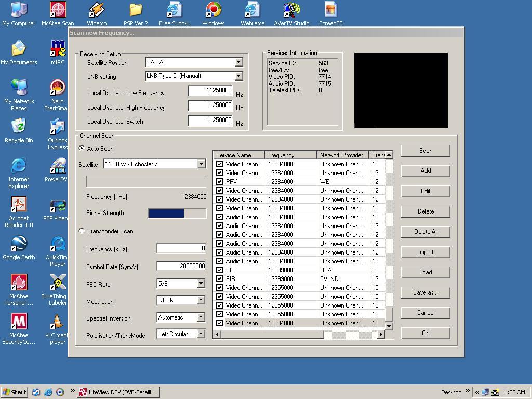Click Local Oscillator Low Frequency field
Screen dimensions: 532x399
pyautogui.click(x=210, y=90)
